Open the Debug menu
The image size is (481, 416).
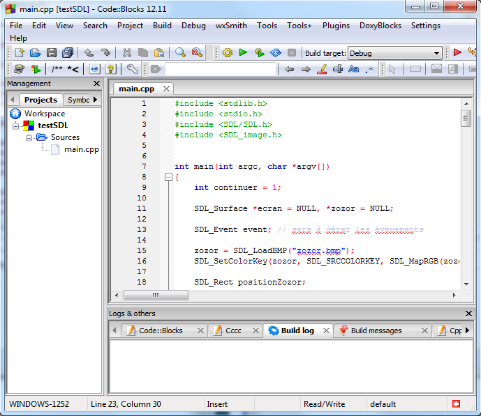click(193, 26)
